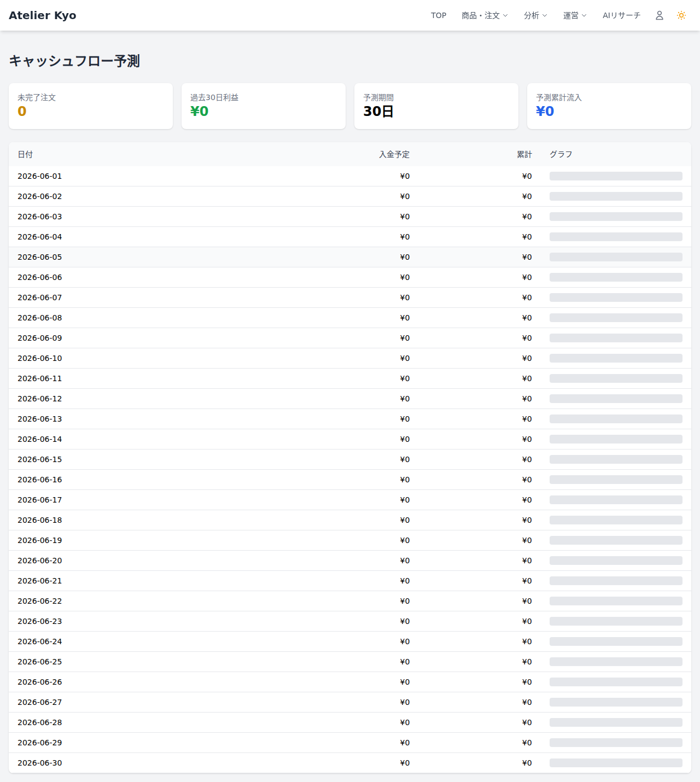Expand the 商品・注文 dropdown menu
This screenshot has width=700, height=782.
click(x=485, y=15)
